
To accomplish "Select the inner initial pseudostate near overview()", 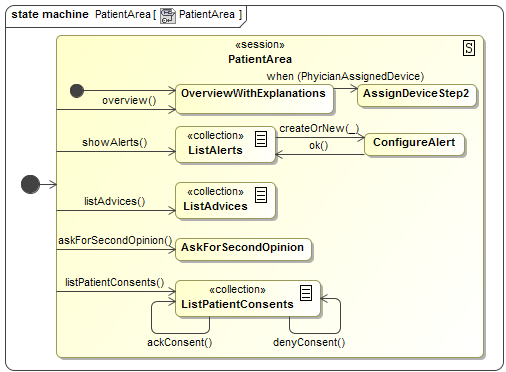I will pos(77,91).
